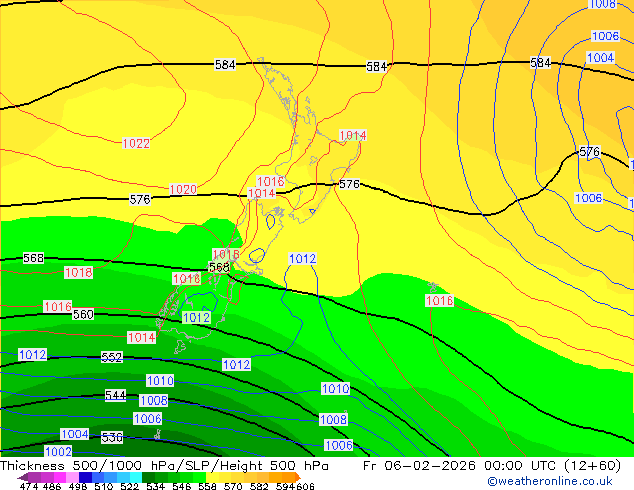
Task: Open the weatheronline.co.uk copyright link
Action: pos(550,481)
